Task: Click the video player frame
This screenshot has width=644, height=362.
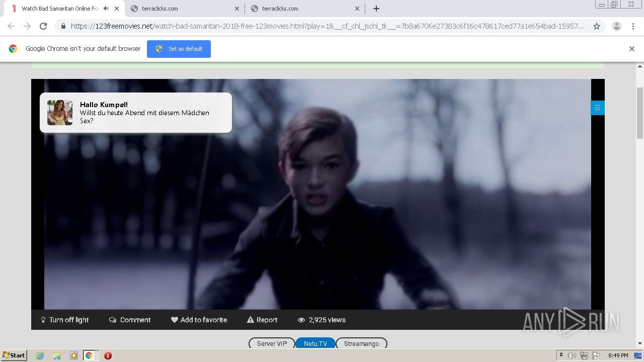Action: (x=317, y=194)
